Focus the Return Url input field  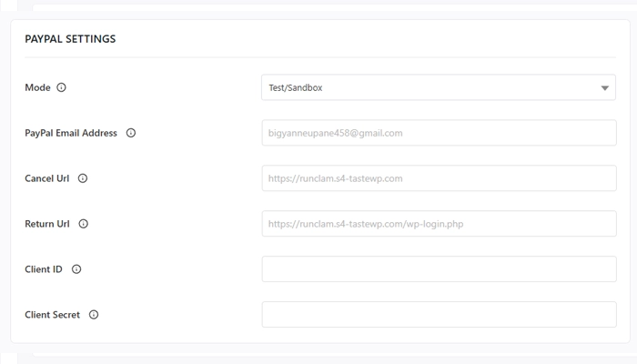[439, 224]
